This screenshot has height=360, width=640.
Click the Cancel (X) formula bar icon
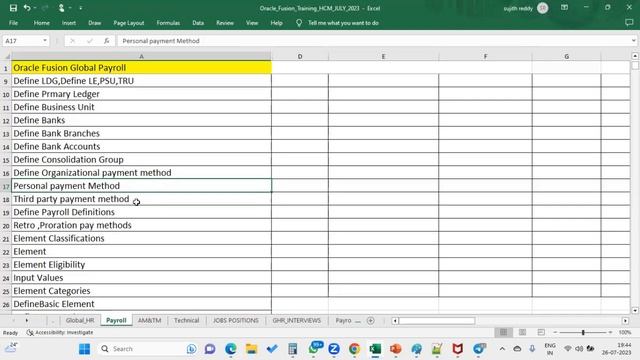(x=72, y=41)
